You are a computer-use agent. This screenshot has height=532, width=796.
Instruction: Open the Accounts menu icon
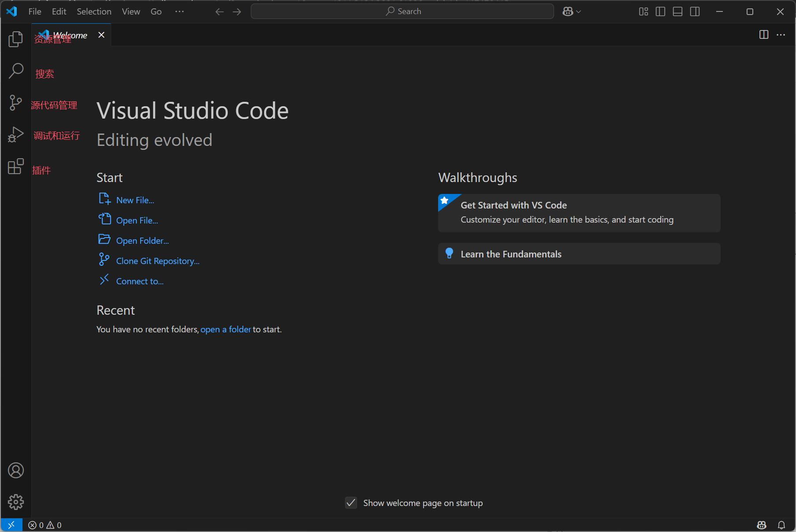point(16,470)
